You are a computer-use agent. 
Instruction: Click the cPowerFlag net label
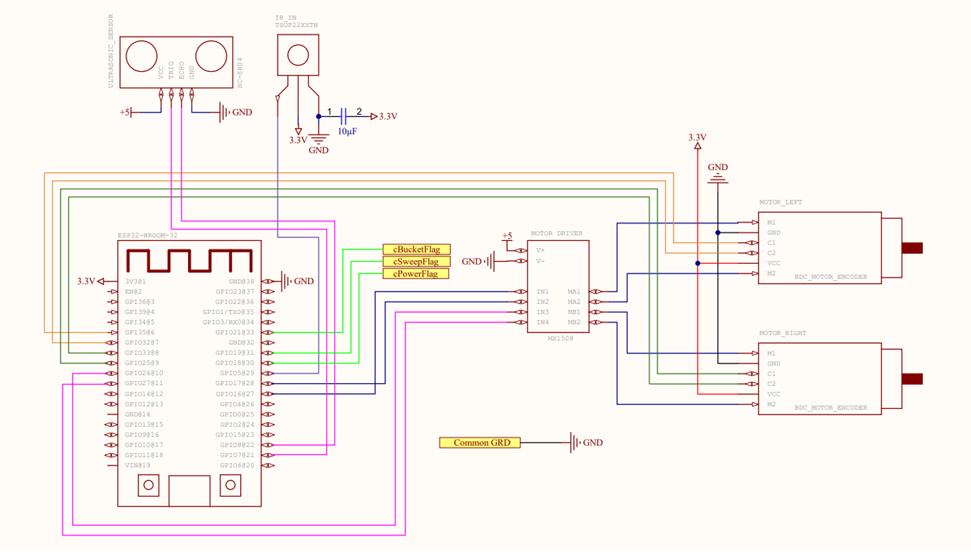pyautogui.click(x=416, y=273)
